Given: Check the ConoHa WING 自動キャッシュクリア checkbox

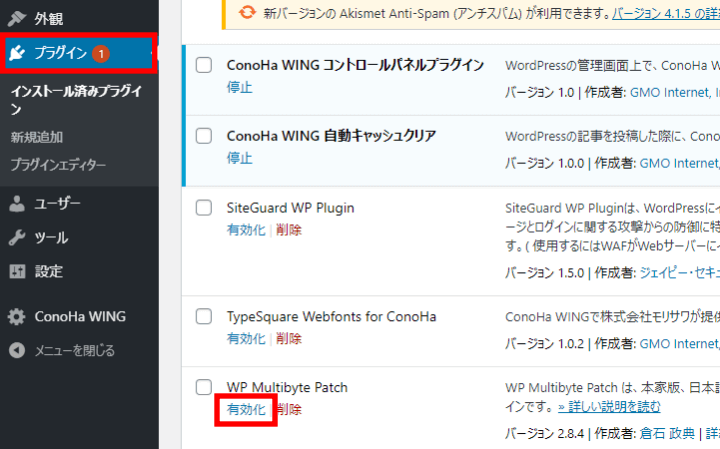Looking at the screenshot, I should pyautogui.click(x=203, y=136).
